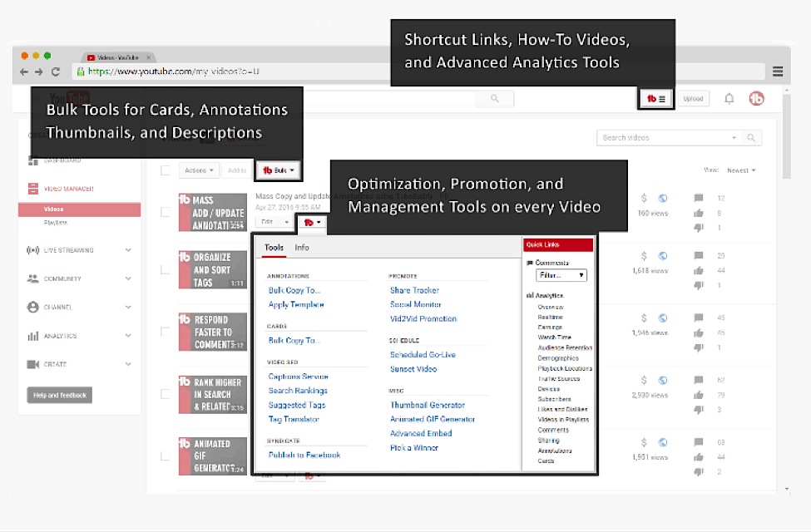Open the TubeBuddy video tools dropdown button
Viewport: 811px width, 532px height.
pyautogui.click(x=312, y=222)
